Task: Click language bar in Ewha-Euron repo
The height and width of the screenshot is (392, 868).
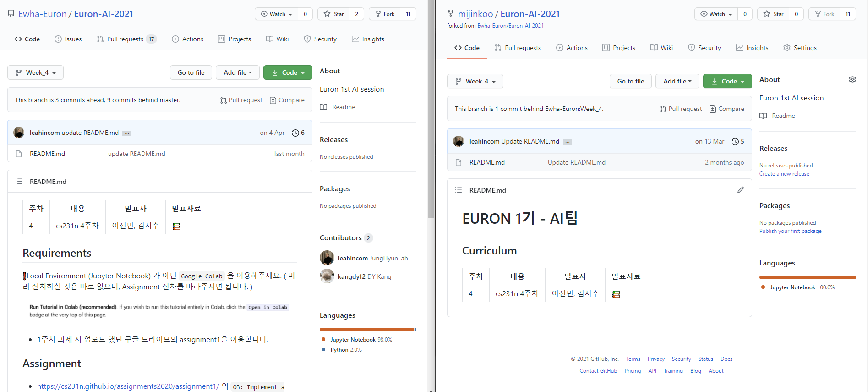Action: (368, 330)
